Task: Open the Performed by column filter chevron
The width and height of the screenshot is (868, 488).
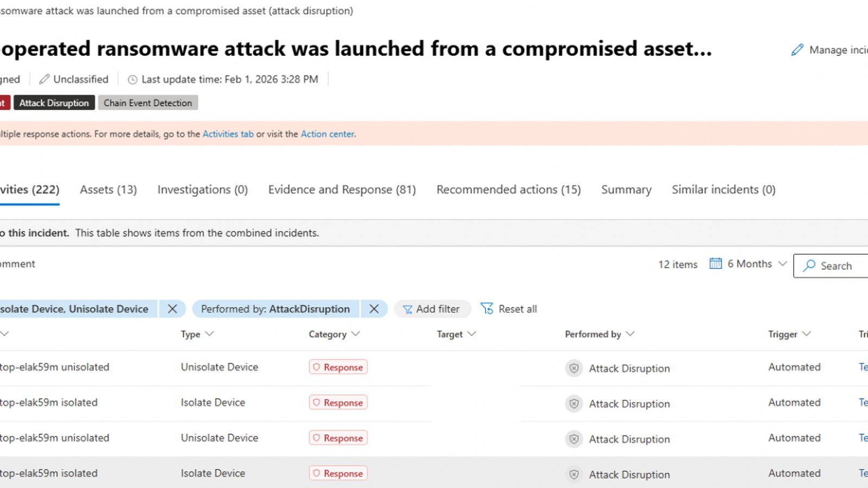Action: (x=630, y=333)
